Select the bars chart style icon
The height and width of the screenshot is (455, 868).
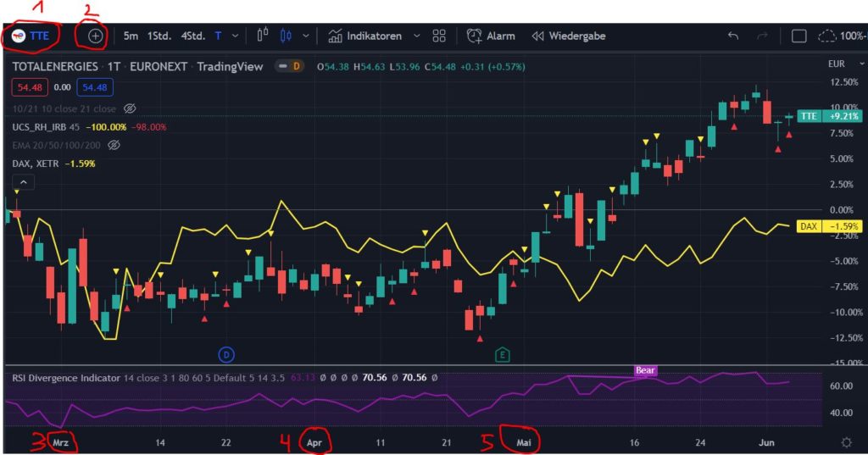(263, 36)
